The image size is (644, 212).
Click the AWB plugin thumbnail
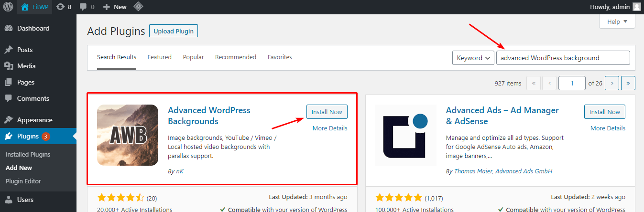click(x=128, y=135)
